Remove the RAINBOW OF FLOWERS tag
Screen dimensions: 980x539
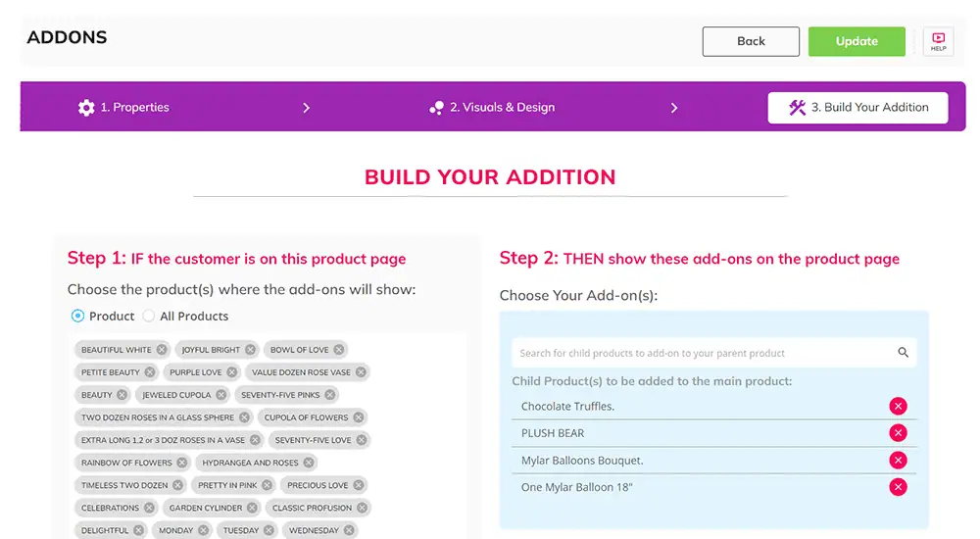coord(182,463)
